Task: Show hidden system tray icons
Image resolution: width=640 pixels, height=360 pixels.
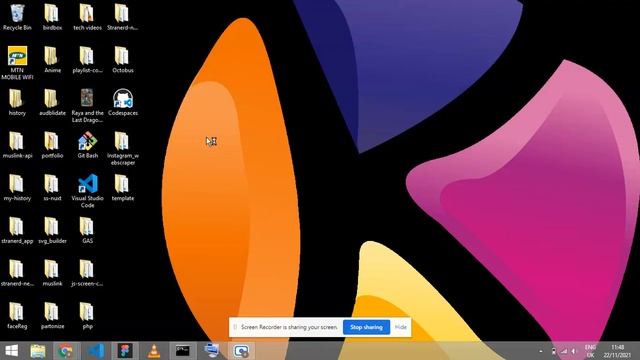Action: [x=541, y=351]
